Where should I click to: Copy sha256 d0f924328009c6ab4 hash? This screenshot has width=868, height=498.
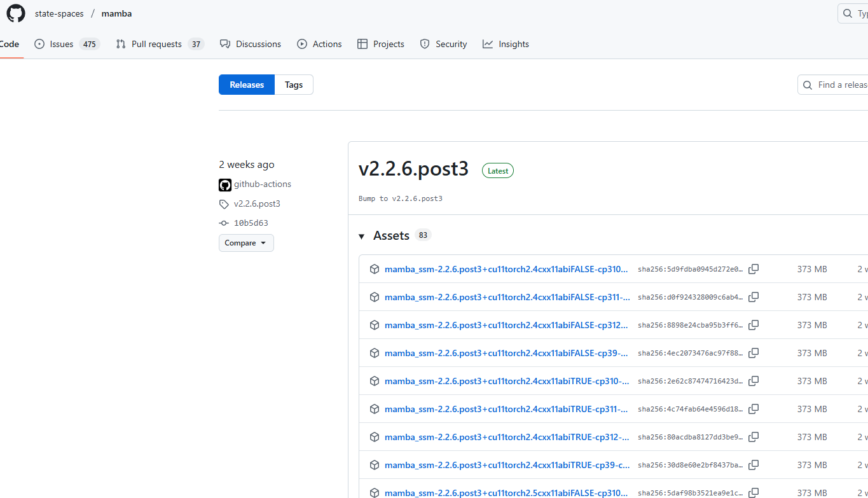coord(754,297)
